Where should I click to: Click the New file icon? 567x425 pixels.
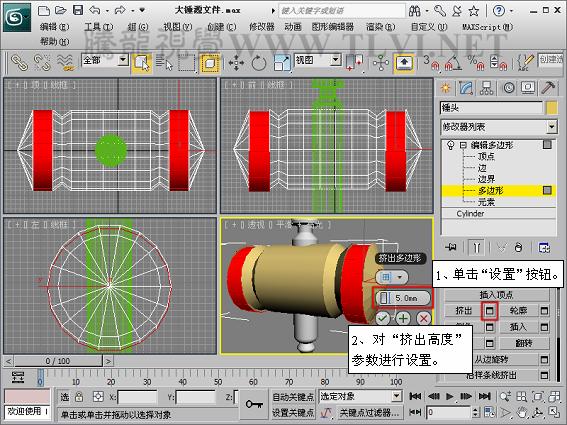pyautogui.click(x=44, y=10)
